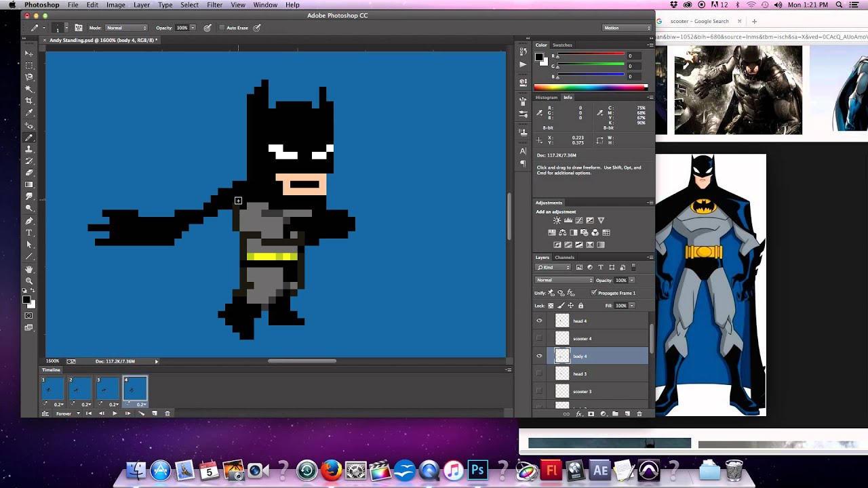868x488 pixels.
Task: Open layer fx styles menu
Action: [578, 413]
